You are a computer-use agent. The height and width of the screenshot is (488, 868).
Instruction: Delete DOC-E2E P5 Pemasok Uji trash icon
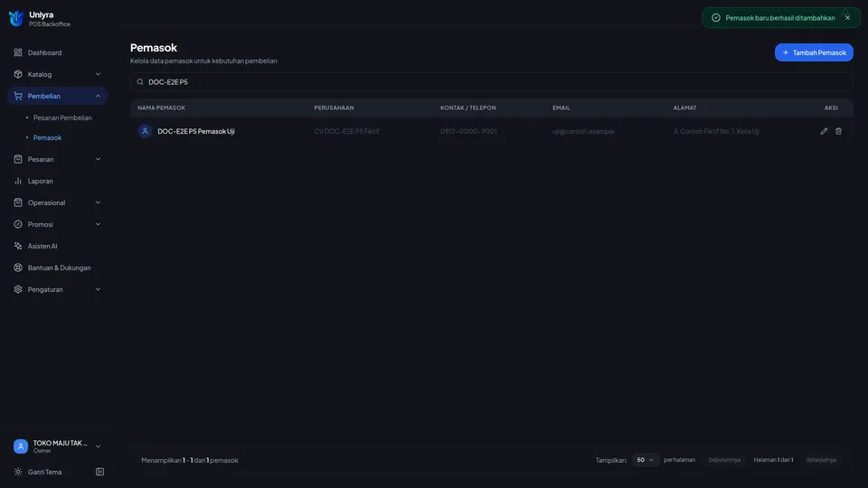click(838, 131)
